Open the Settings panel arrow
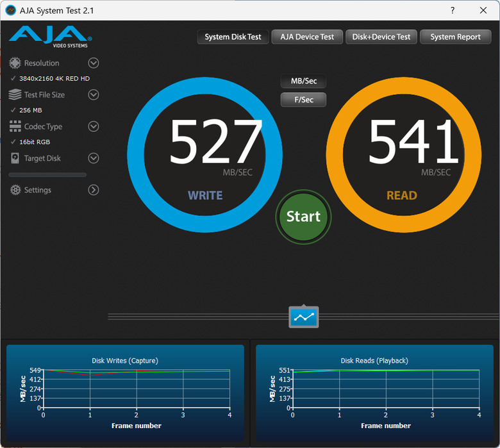This screenshot has height=448, width=500. [94, 190]
